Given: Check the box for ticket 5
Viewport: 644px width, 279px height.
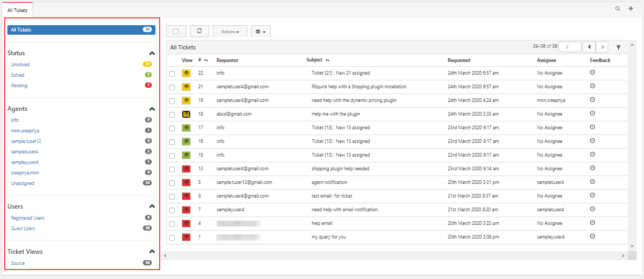Looking at the screenshot, I should click(172, 183).
